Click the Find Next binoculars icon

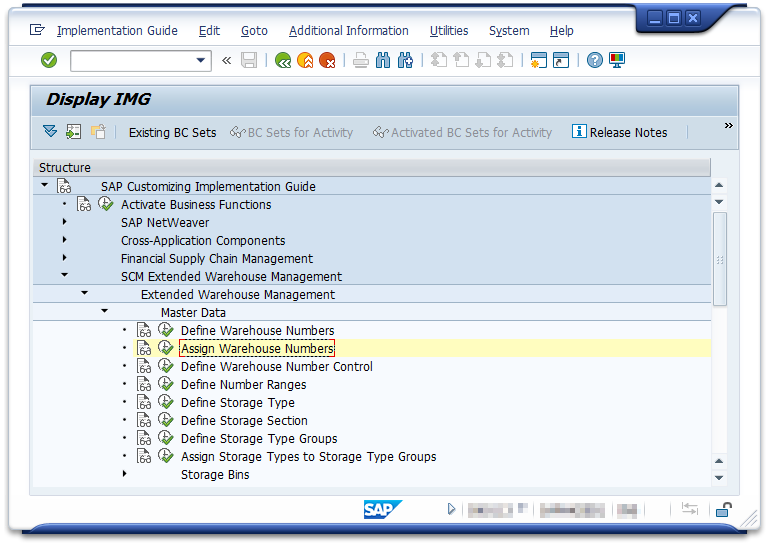405,61
